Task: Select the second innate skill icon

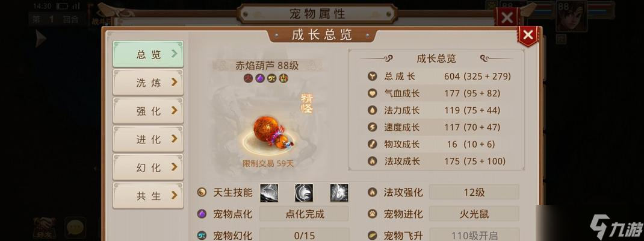Action: tap(304, 193)
